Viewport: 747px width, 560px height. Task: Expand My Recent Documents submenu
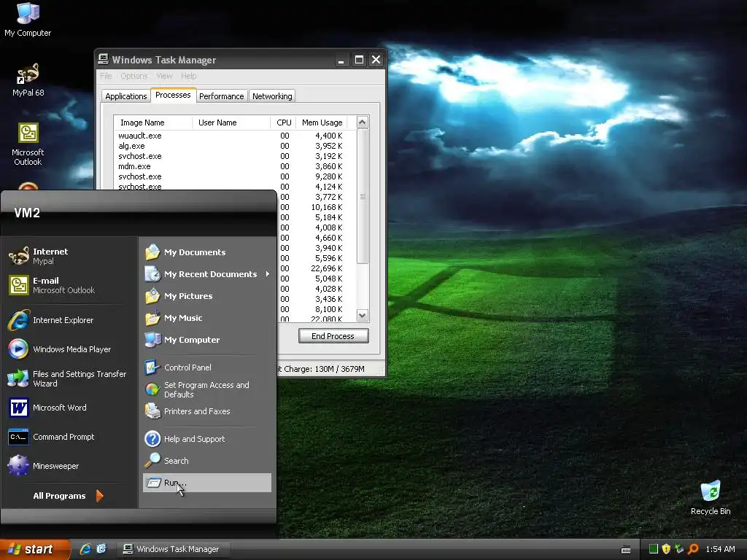[207, 274]
